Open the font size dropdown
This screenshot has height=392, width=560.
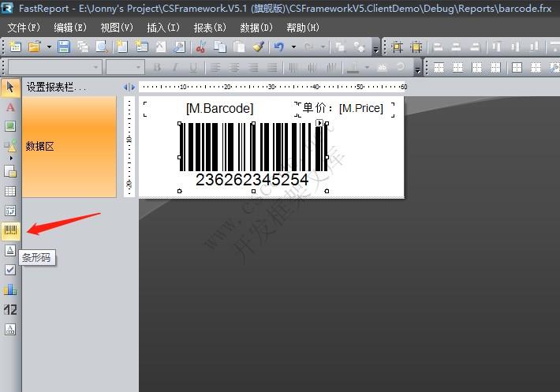point(125,68)
